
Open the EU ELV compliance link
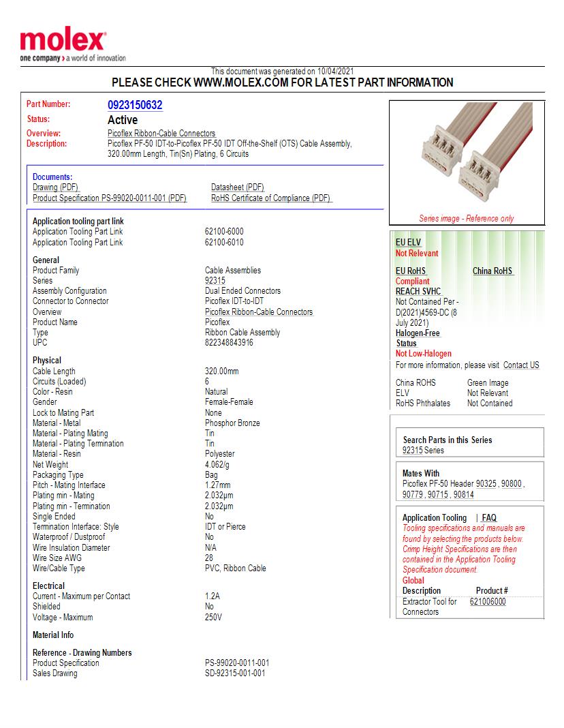click(406, 242)
